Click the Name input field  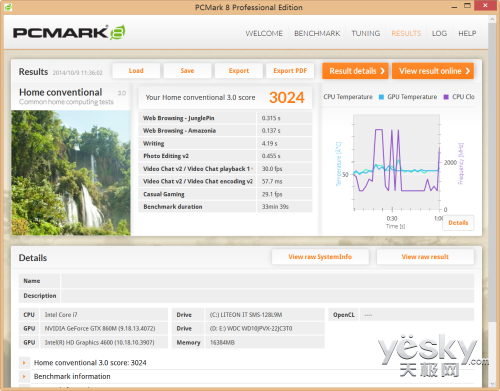(x=267, y=281)
